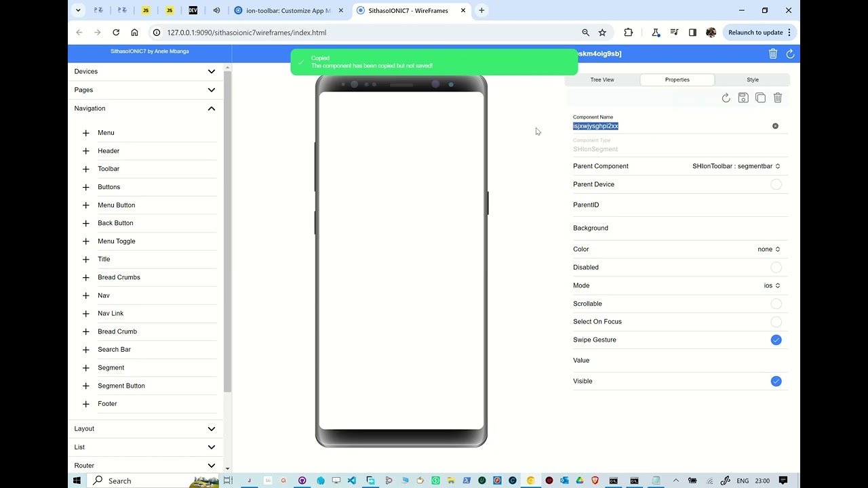The image size is (868, 488).
Task: Expand the Layout section
Action: (145, 428)
